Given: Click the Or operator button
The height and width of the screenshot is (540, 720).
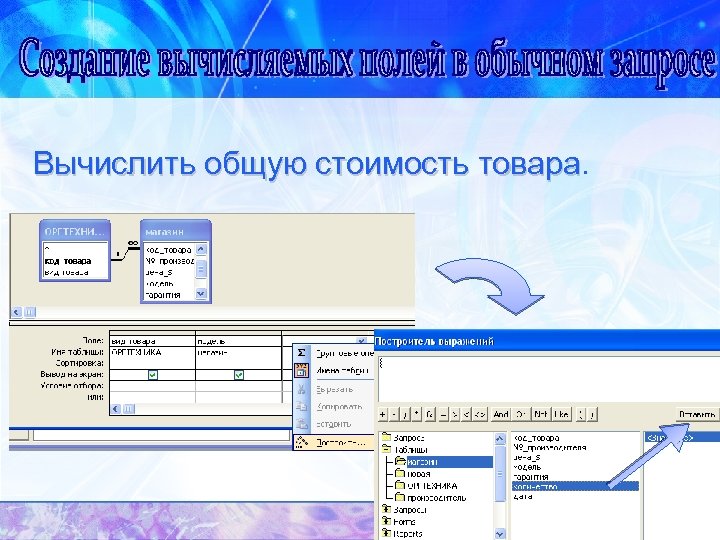Looking at the screenshot, I should pos(521,415).
